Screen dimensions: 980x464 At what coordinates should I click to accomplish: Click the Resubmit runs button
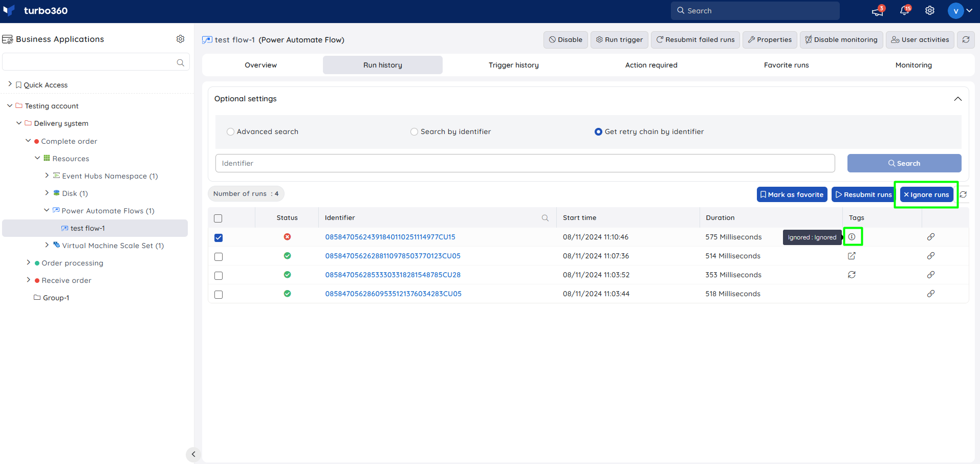pos(863,194)
